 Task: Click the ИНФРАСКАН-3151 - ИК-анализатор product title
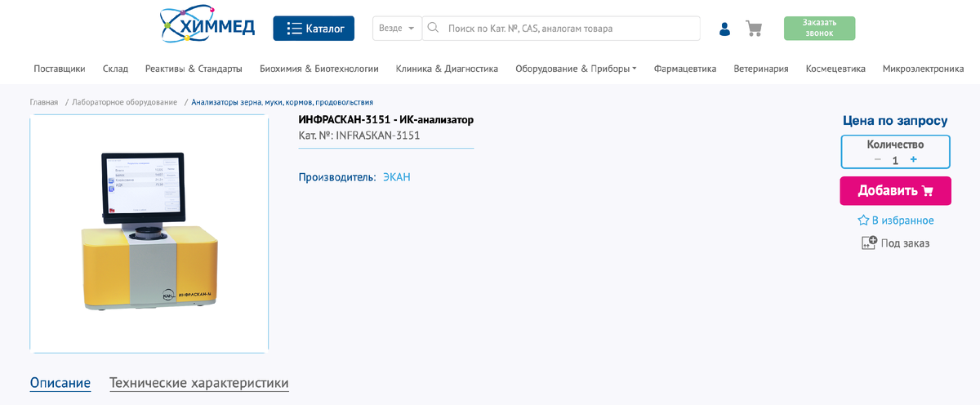386,120
